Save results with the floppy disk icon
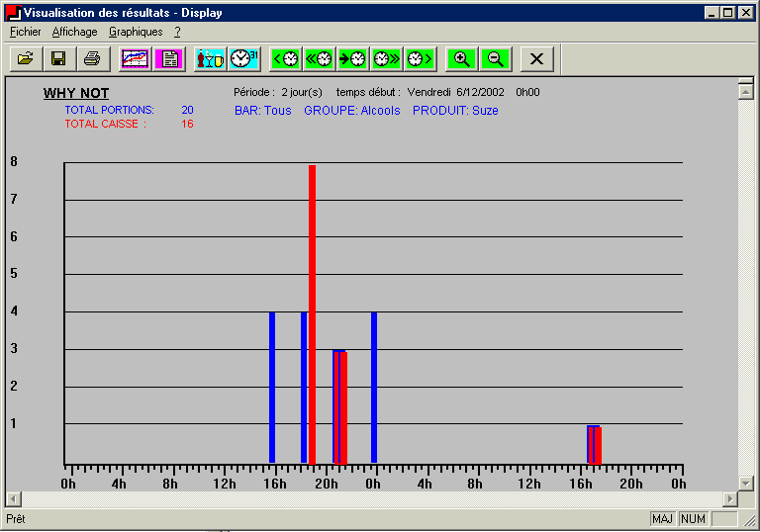760x532 pixels. tap(58, 58)
